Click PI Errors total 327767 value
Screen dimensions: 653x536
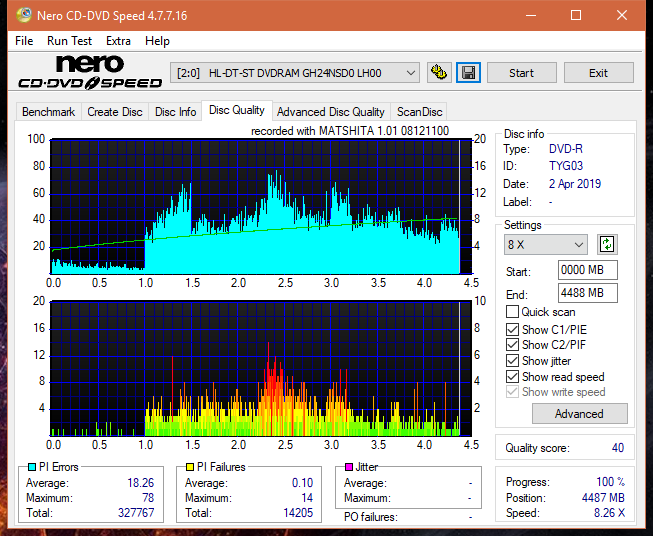136,512
